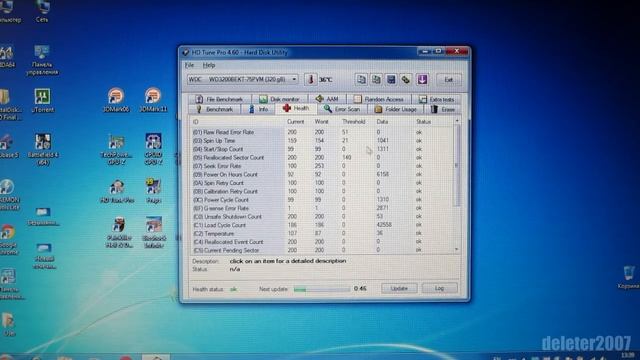Click the save (floppy disk) toolbar icon

[x=391, y=80]
